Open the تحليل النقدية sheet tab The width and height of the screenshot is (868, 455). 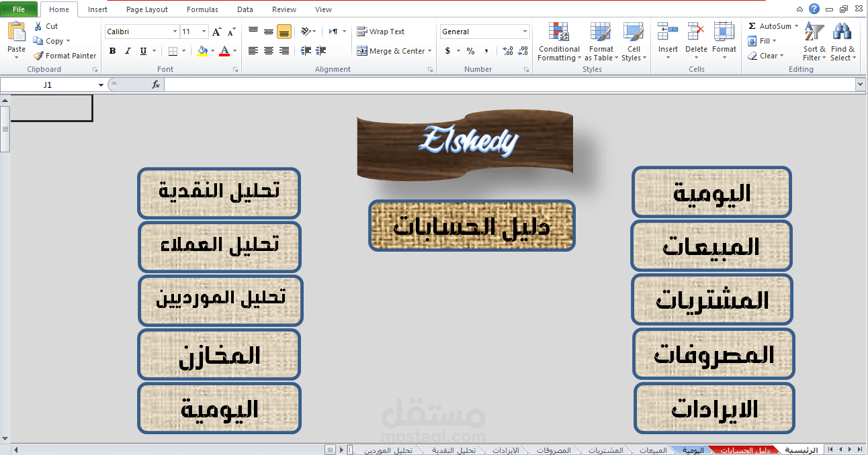(x=453, y=450)
